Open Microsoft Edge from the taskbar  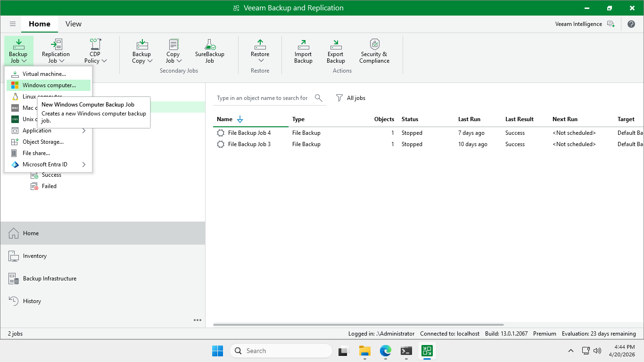tap(386, 351)
